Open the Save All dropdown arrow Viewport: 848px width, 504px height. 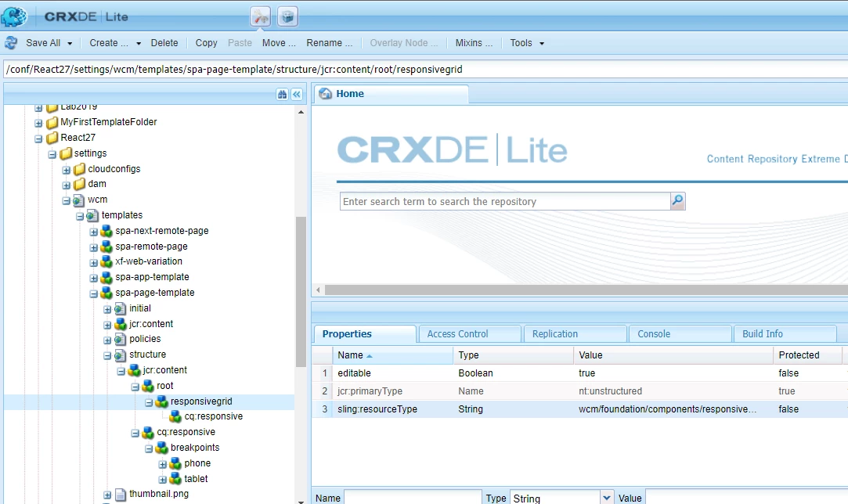(70, 43)
